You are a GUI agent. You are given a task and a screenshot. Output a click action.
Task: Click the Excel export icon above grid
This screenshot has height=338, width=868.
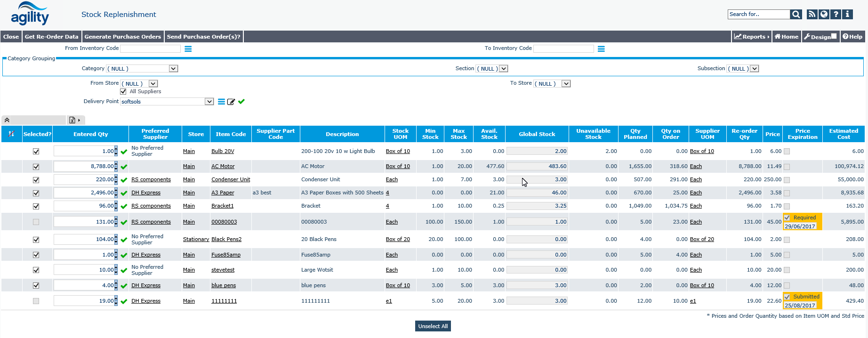(x=72, y=120)
